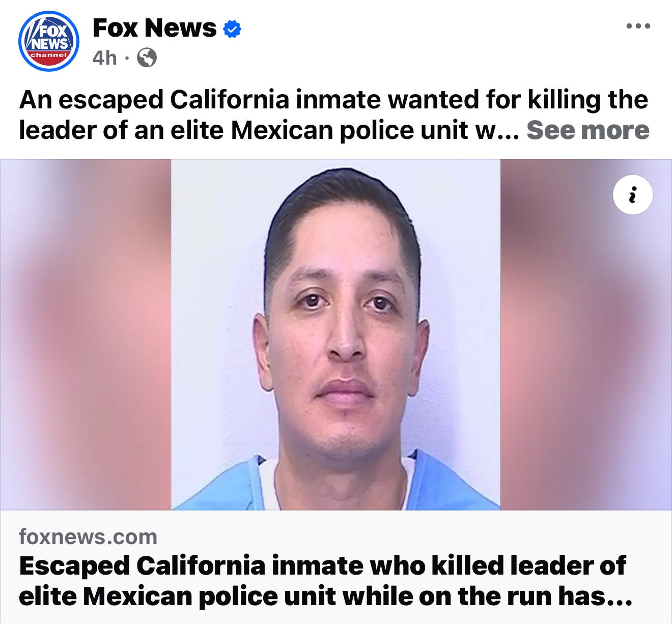Click the blurred left side of the image
The width and height of the screenshot is (672, 626).
pos(86,334)
